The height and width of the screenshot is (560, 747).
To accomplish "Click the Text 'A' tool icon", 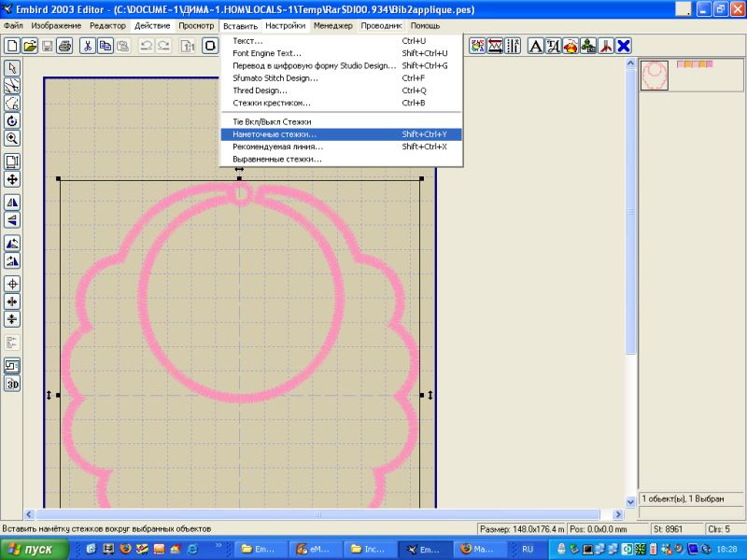I will [536, 46].
